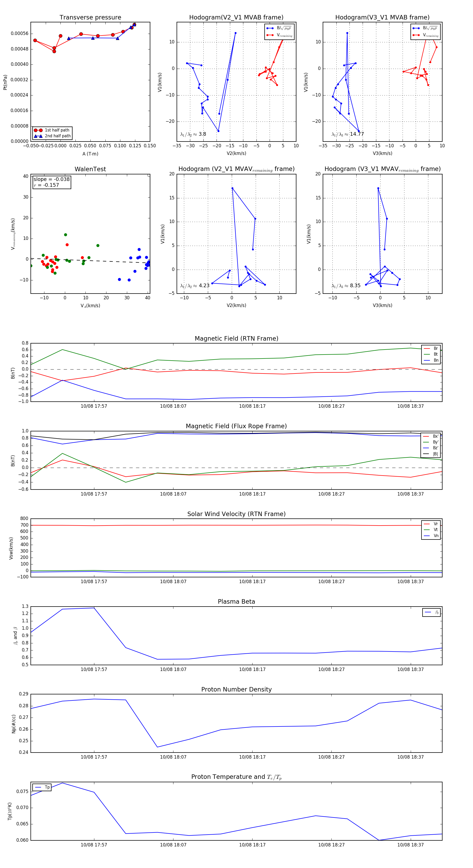Viewport: 473px width, 868px height.
Task: Click the 'r = -0.157' annotation
Action: click(46, 185)
